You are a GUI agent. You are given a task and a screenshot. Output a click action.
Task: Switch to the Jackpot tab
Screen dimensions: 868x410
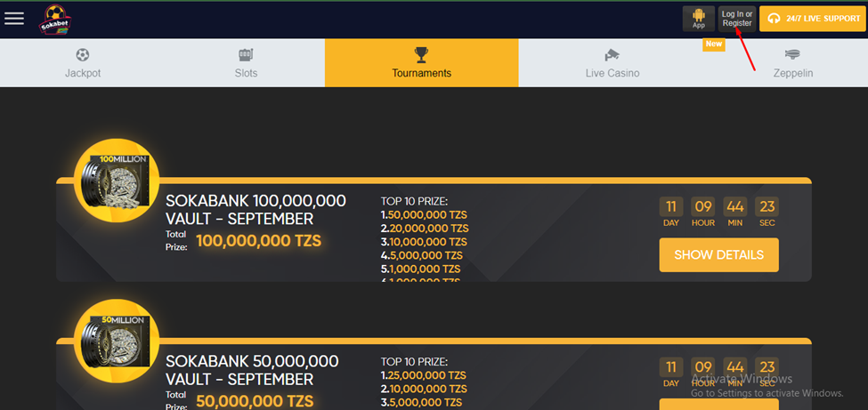tap(83, 63)
